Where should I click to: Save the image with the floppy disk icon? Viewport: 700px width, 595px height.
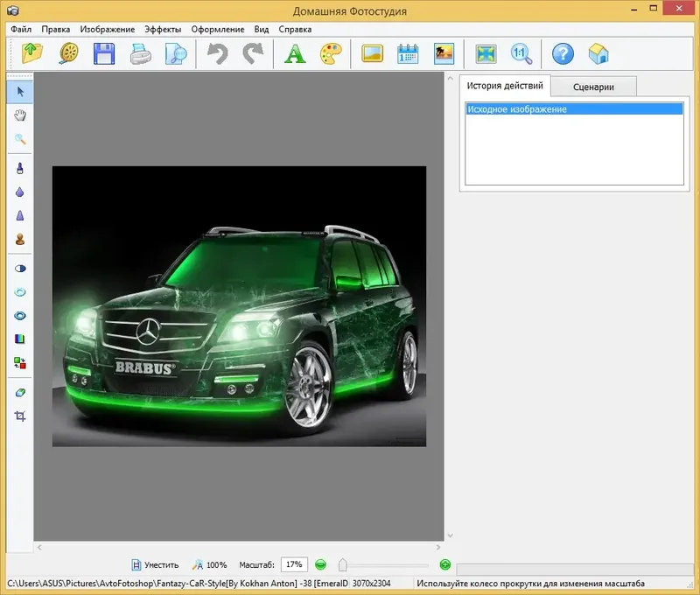105,53
